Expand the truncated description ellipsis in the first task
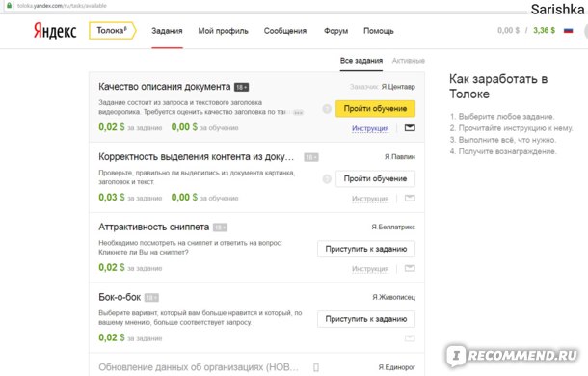Viewport: 588px width, 376px height. [x=298, y=112]
